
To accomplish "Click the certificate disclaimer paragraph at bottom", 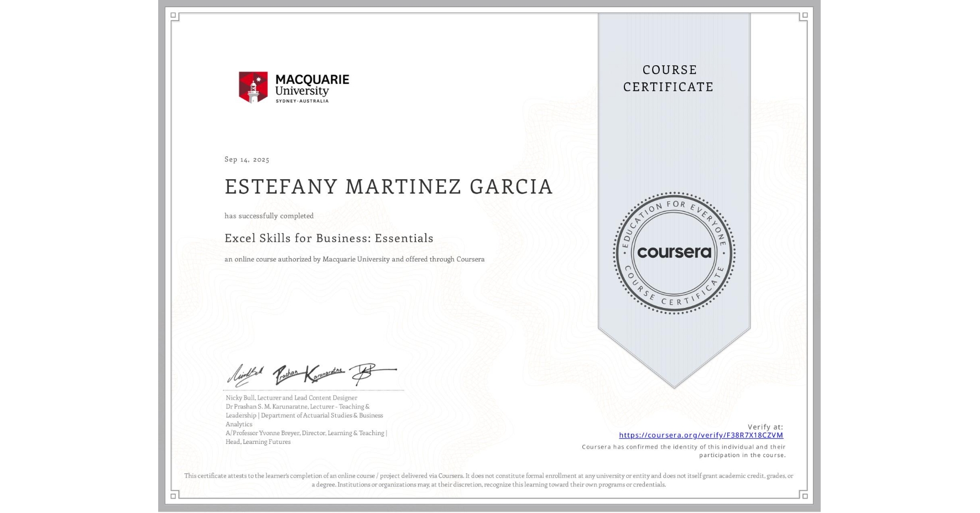I will [489, 480].
